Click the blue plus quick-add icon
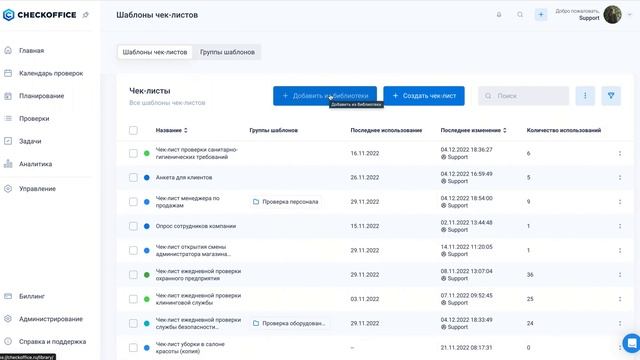Image resolution: width=640 pixels, height=360 pixels. pyautogui.click(x=541, y=15)
